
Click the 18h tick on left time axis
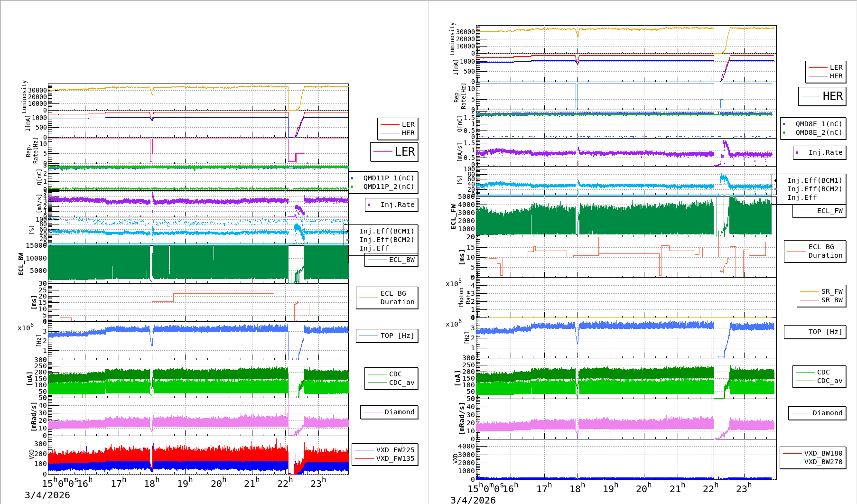pos(152,483)
